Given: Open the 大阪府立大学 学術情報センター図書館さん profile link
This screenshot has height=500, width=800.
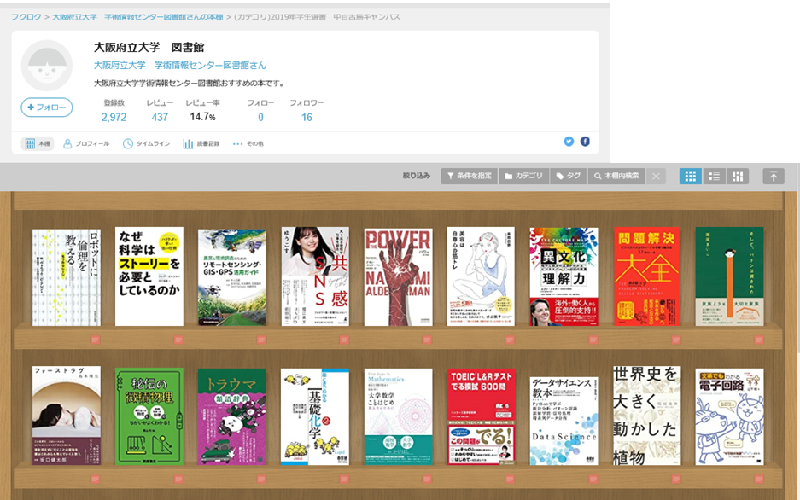Looking at the screenshot, I should pyautogui.click(x=180, y=65).
